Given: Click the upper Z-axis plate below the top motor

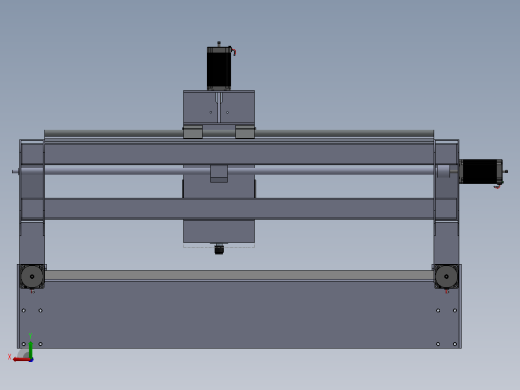Looking at the screenshot, I should point(219,108).
